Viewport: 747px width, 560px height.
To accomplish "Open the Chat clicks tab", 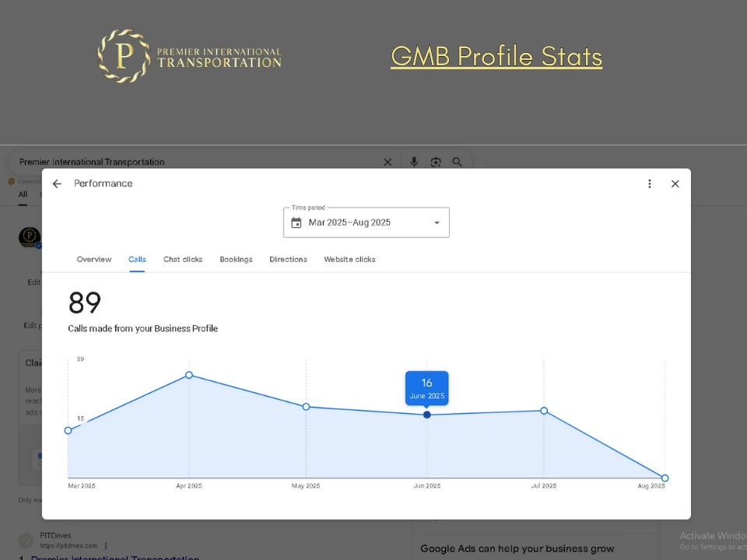I will coord(183,260).
